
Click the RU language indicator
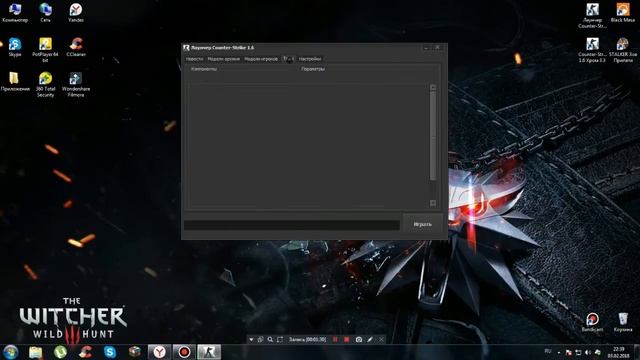[x=548, y=351]
